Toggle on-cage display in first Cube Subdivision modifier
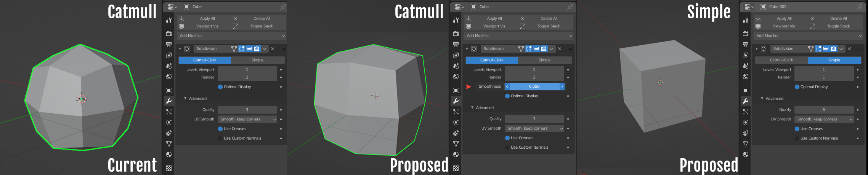This screenshot has width=868, height=175. (234, 49)
